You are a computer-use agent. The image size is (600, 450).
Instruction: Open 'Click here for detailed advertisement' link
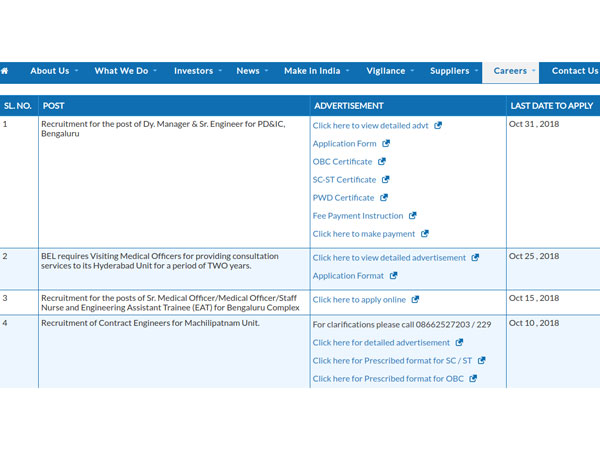(381, 342)
